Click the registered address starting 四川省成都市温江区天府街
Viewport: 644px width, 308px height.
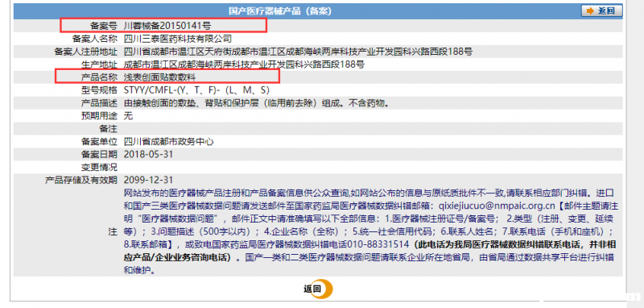pos(298,52)
